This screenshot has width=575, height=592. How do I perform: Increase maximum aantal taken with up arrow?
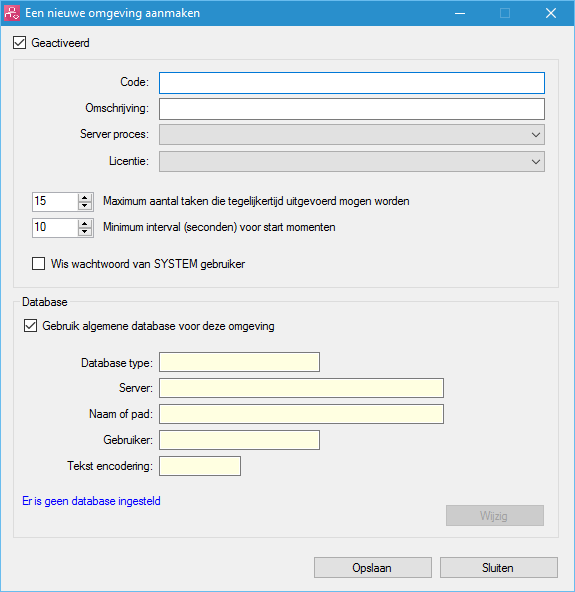(85, 197)
